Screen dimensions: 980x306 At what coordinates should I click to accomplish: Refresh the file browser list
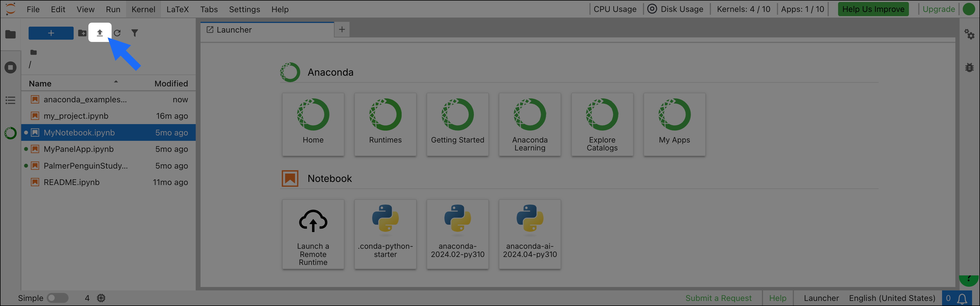117,33
